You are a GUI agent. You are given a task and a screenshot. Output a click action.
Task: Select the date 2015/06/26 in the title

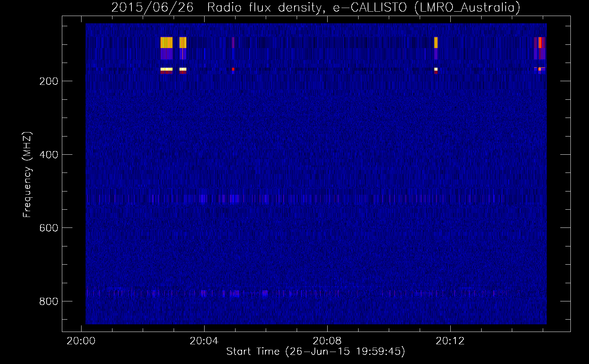click(152, 7)
